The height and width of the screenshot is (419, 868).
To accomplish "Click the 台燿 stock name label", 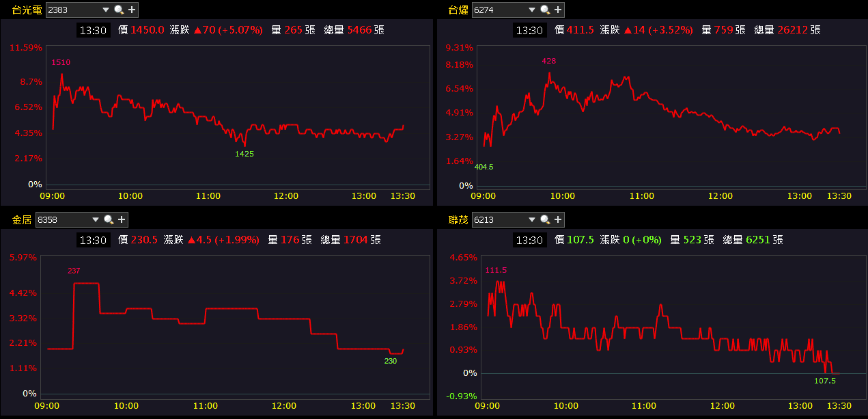I will 458,10.
